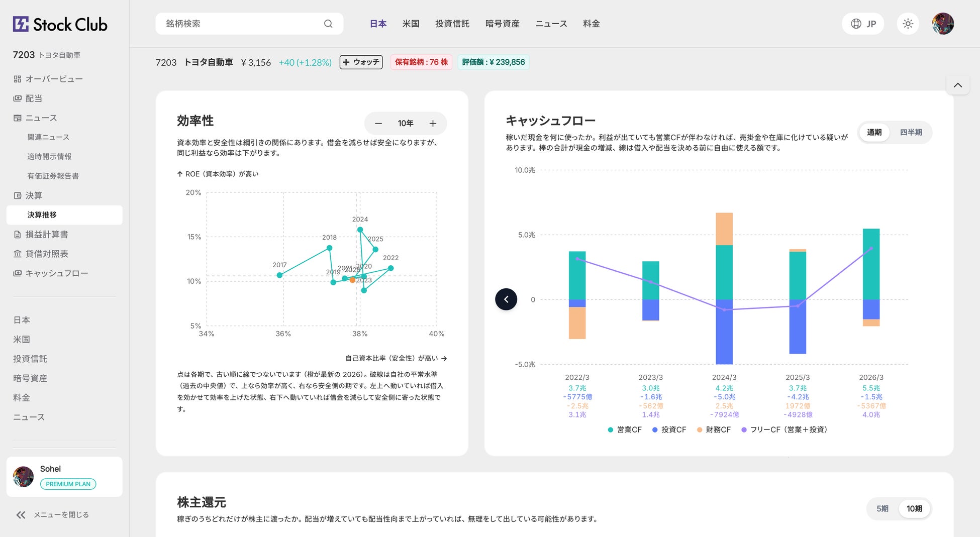Go to 米国 in lower sidebar

click(22, 340)
